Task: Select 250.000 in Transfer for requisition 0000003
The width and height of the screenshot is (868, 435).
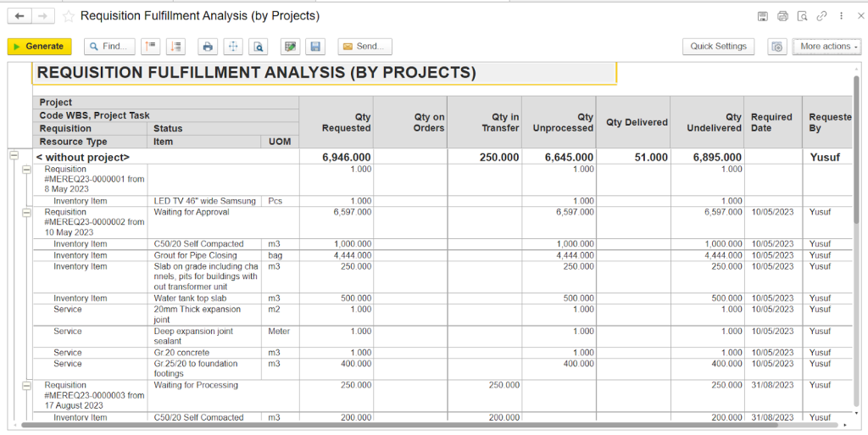Action: pos(484,396)
